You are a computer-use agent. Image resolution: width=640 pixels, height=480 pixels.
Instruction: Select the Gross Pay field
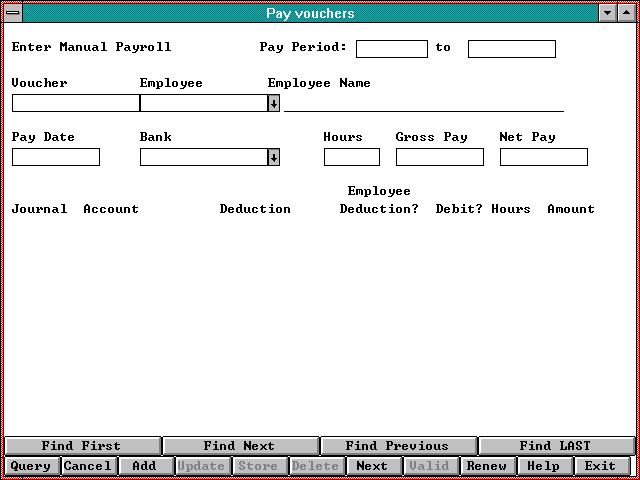(439, 157)
